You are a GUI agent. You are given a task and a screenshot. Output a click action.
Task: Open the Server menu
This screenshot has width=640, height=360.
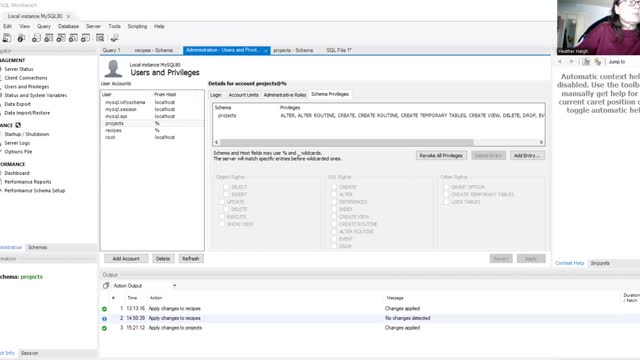pos(93,26)
